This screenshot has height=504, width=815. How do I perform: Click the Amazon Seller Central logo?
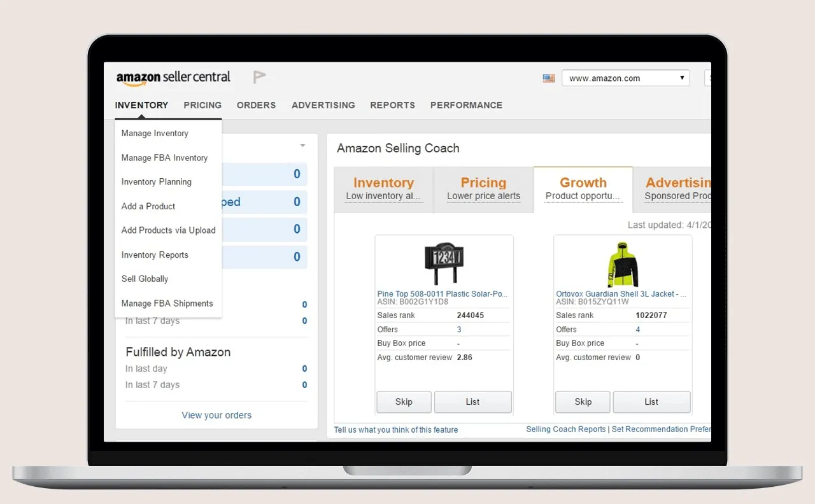point(173,78)
